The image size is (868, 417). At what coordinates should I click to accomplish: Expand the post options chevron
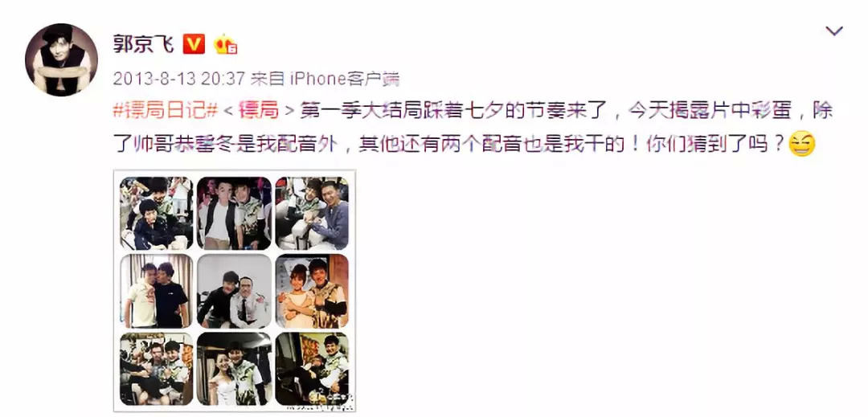833,31
